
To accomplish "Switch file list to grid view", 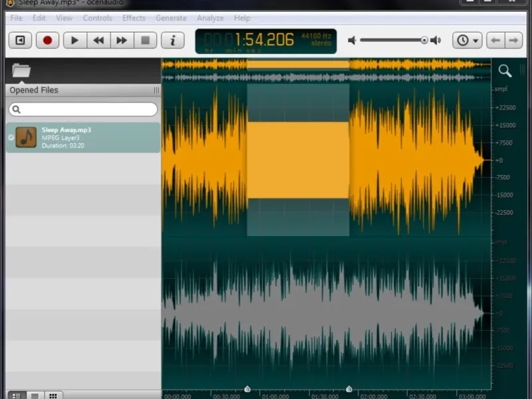I will pos(53,395).
